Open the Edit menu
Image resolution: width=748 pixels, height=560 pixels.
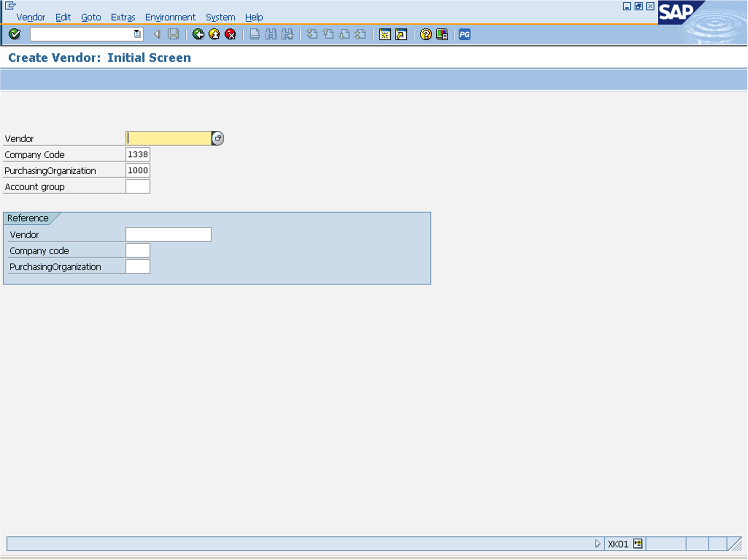point(63,17)
